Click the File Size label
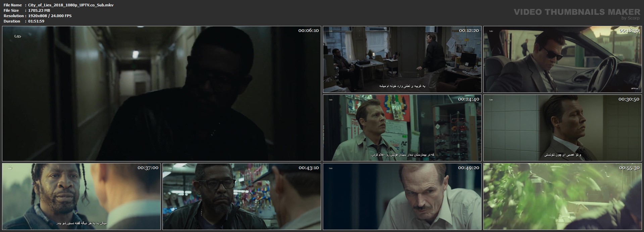Screen dimensions: 644x232 coord(11,10)
